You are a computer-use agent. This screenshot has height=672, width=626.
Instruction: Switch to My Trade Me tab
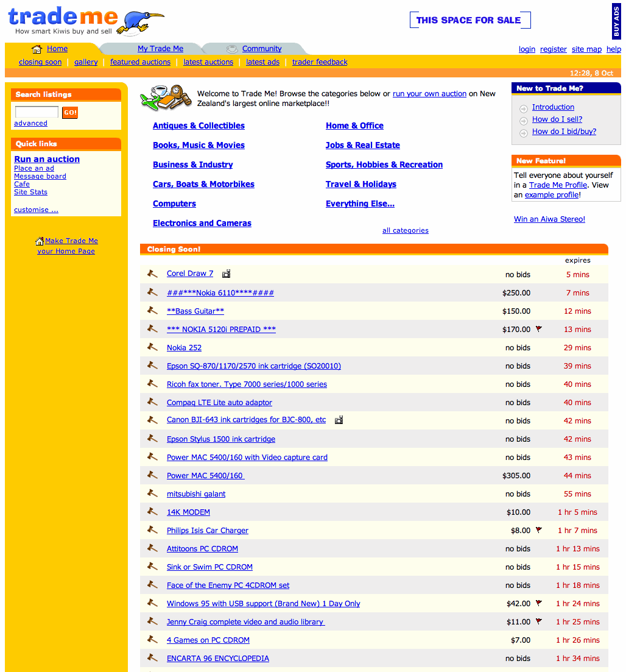(x=160, y=49)
